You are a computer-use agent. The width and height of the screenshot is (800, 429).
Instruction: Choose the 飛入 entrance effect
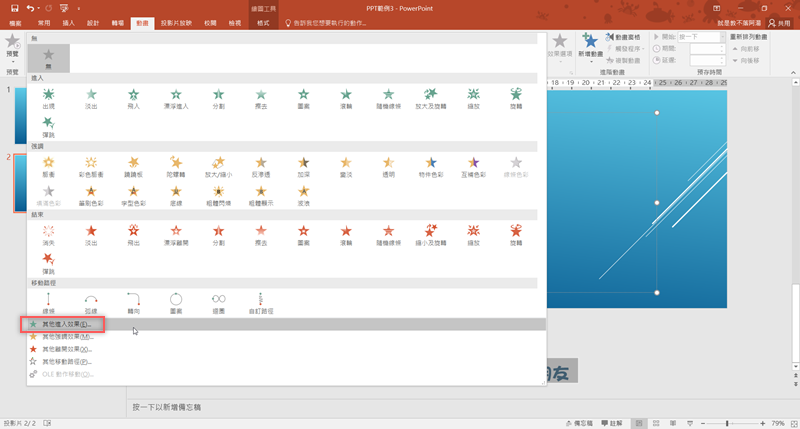133,98
